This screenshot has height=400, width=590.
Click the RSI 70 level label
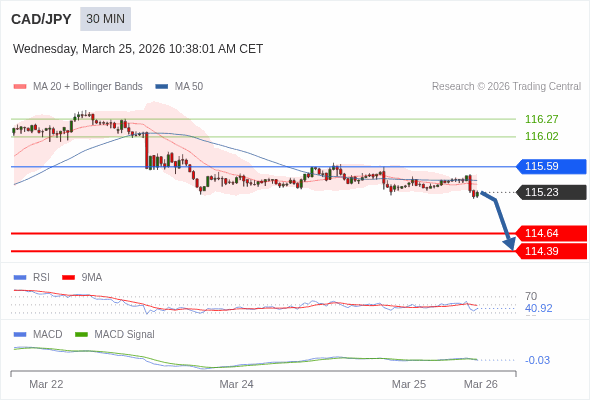(531, 296)
